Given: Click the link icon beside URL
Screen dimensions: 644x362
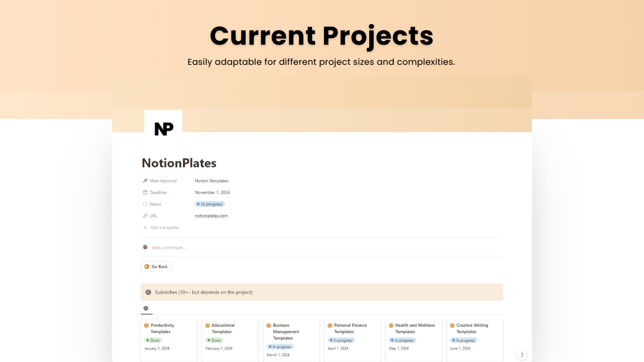Looking at the screenshot, I should pos(145,216).
